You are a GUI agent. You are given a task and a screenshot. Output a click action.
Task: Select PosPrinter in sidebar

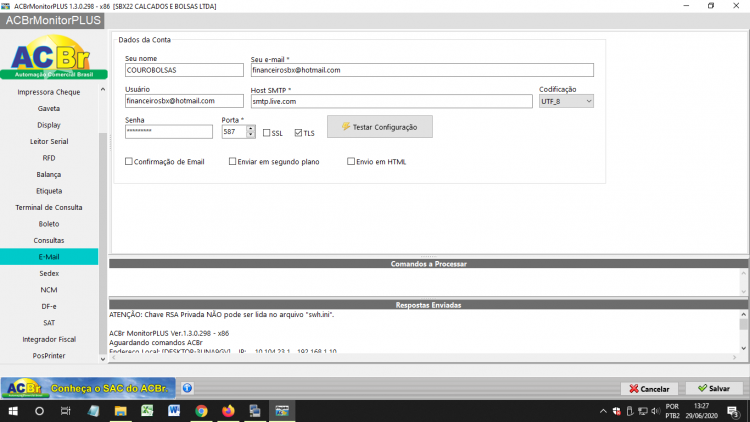tap(49, 356)
